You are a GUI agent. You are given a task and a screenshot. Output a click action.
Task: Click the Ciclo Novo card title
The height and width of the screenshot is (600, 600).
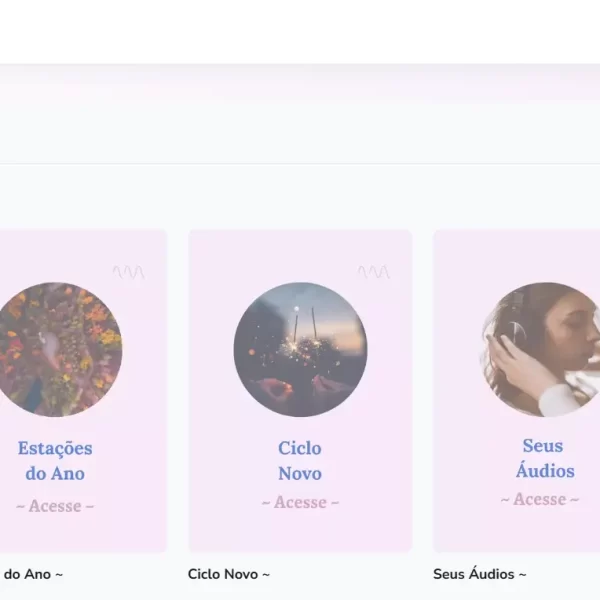[x=300, y=460]
